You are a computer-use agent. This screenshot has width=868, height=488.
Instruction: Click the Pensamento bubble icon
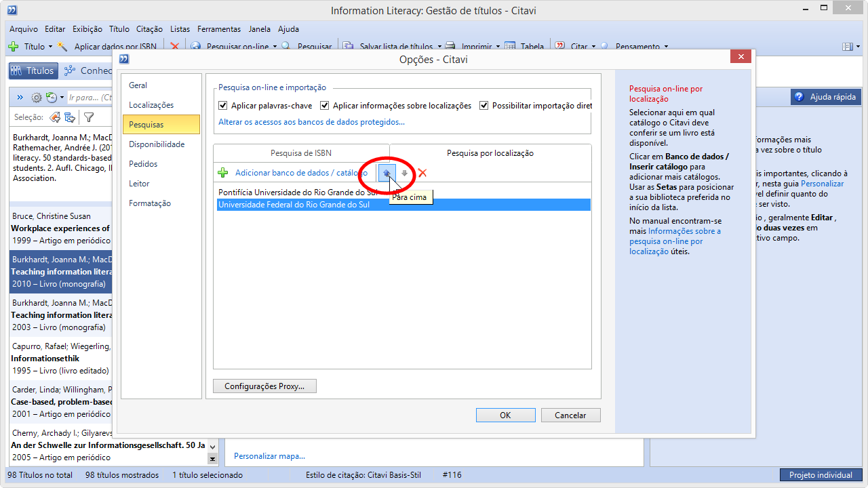[x=605, y=47]
